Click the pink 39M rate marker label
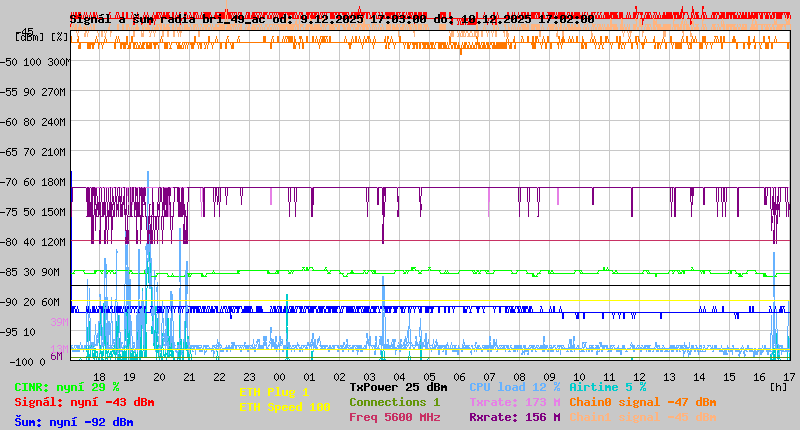800x430 pixels. coord(59,322)
